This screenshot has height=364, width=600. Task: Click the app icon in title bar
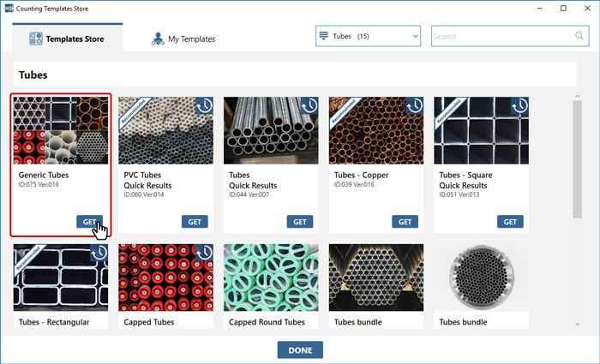[9, 8]
